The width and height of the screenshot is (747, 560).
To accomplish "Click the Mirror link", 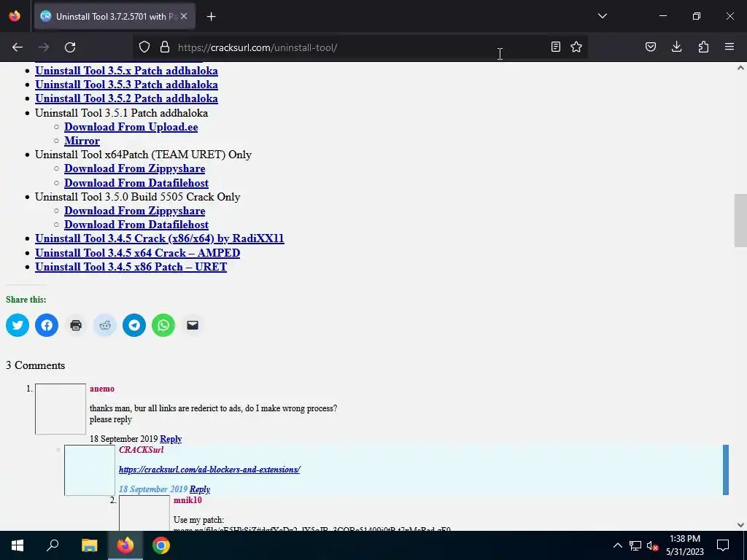I will [82, 141].
